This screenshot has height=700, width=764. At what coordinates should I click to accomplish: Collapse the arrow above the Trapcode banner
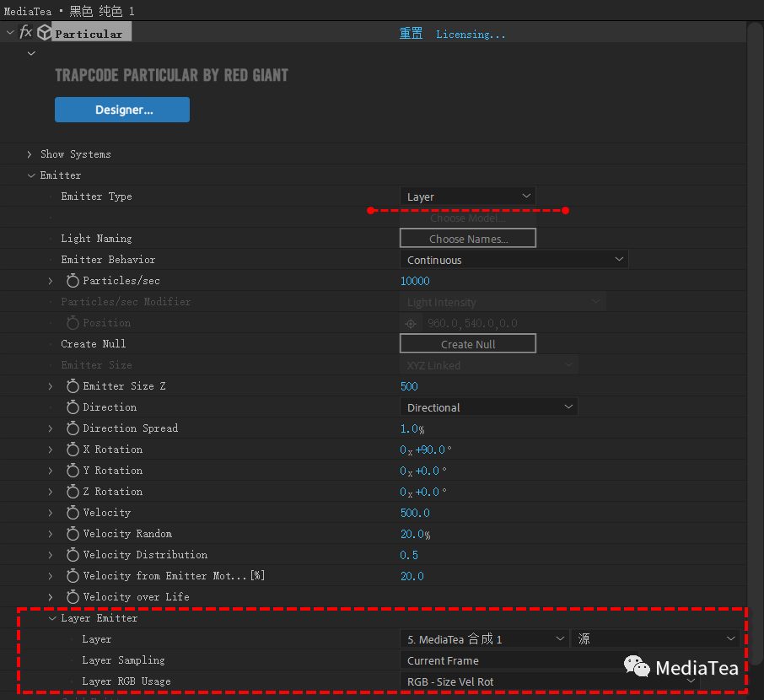pos(31,53)
